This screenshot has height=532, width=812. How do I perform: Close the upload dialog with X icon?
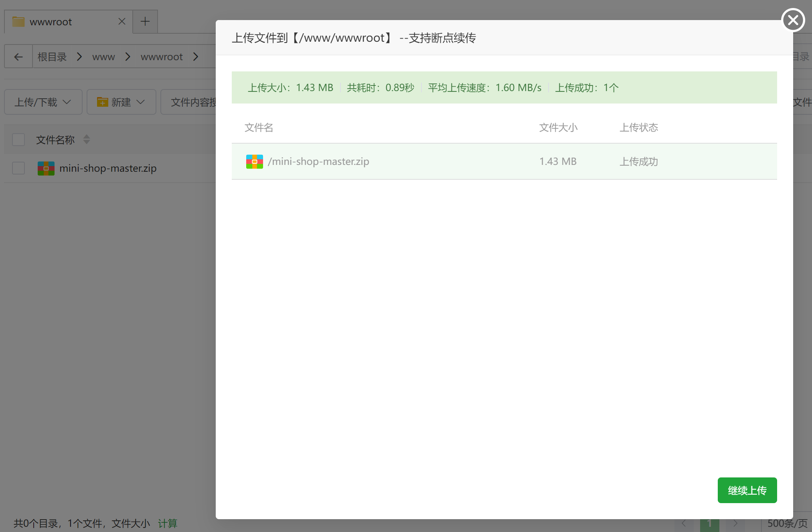coord(793,20)
